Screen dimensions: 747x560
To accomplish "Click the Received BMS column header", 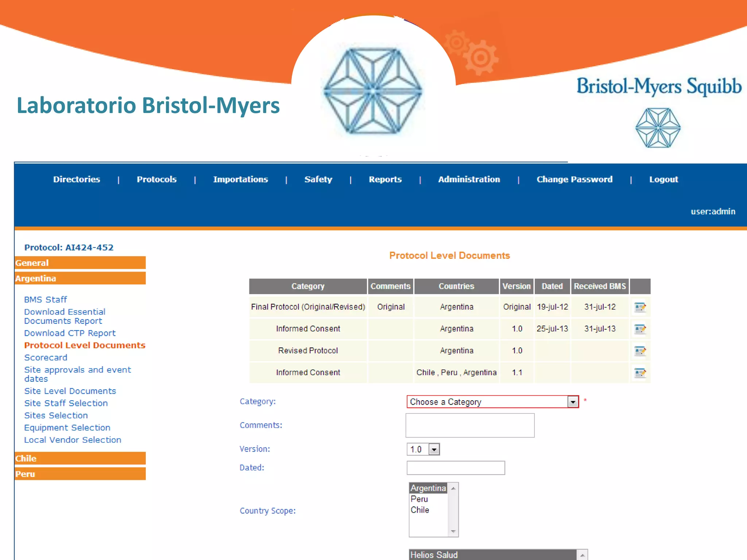I will (x=600, y=286).
